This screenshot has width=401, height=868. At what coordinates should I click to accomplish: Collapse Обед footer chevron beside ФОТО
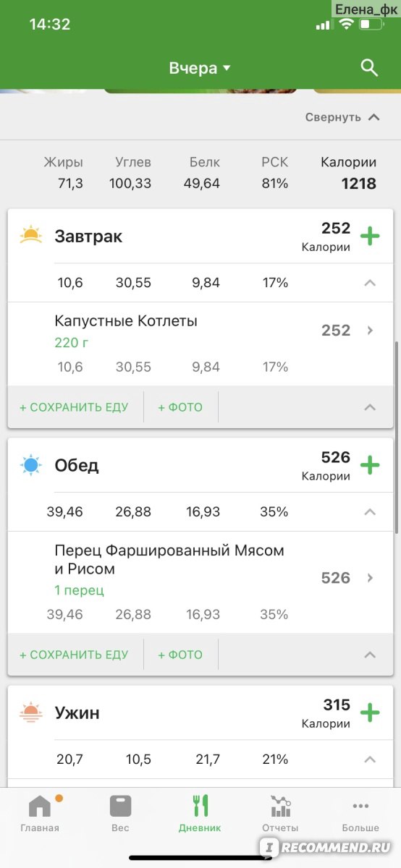[370, 655]
